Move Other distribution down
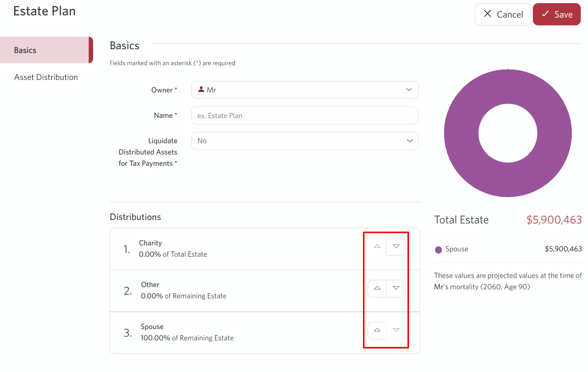The width and height of the screenshot is (588, 372). coord(396,288)
